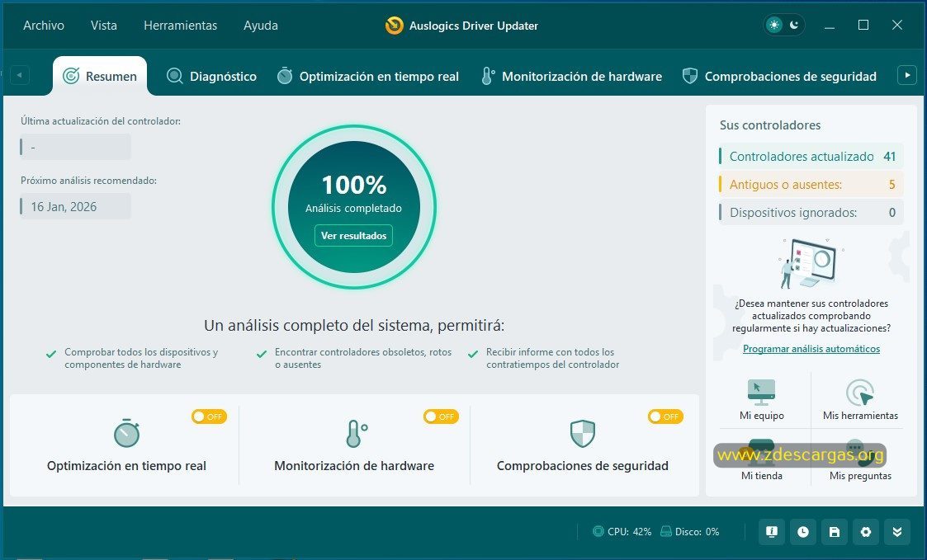Open Mi equipo

(x=761, y=399)
